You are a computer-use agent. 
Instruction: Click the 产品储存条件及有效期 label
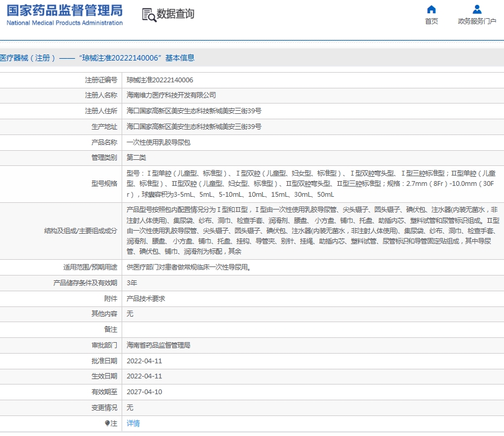coord(85,283)
